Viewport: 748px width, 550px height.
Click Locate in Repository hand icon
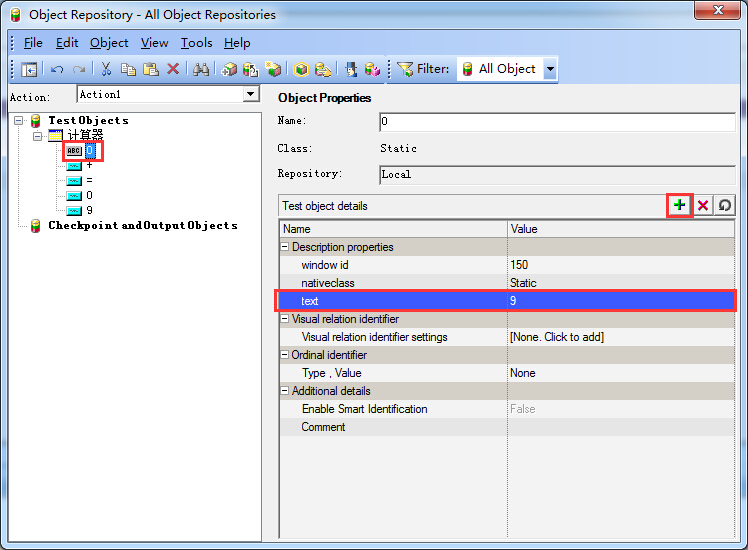[323, 70]
